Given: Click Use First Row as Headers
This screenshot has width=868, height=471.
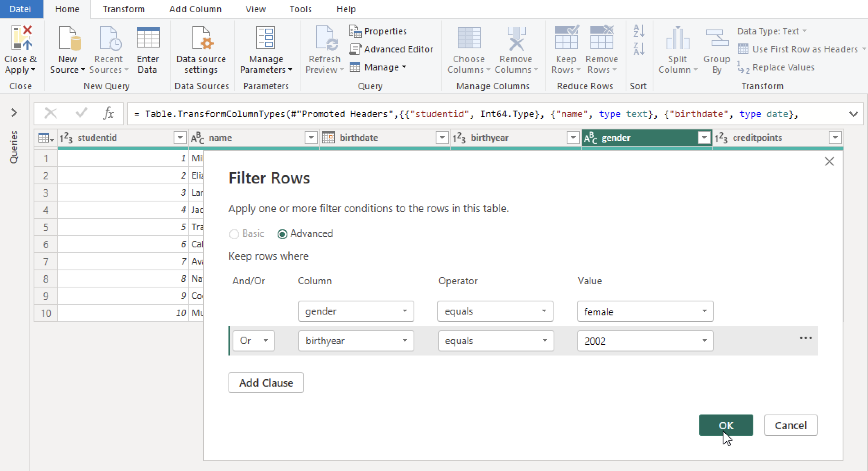Looking at the screenshot, I should click(x=802, y=49).
